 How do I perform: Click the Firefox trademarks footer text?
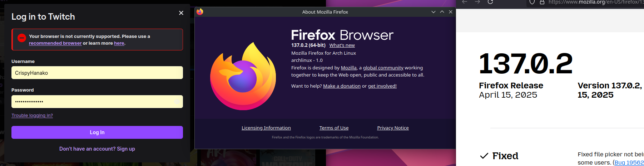pos(325,137)
